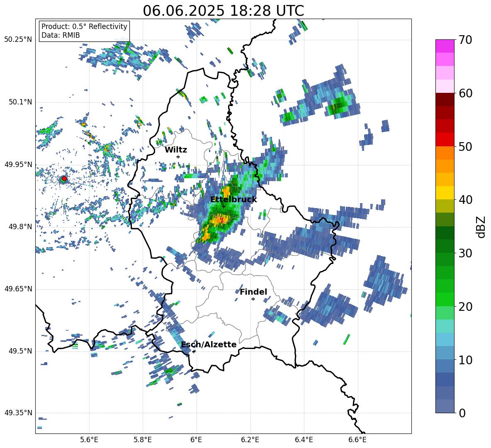Viewport: 491px width, 448px height.
Task: Click the Esch/Alzette city label
Action: pyautogui.click(x=209, y=344)
